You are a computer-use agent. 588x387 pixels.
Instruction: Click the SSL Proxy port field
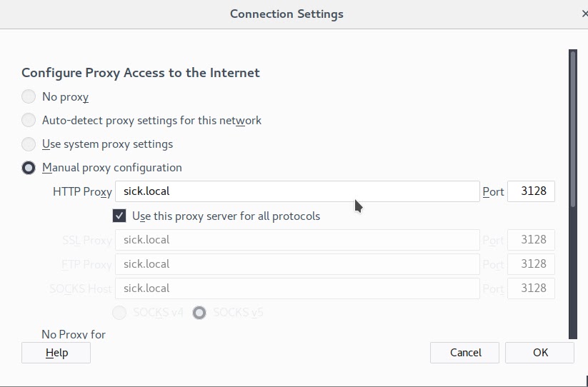(531, 240)
